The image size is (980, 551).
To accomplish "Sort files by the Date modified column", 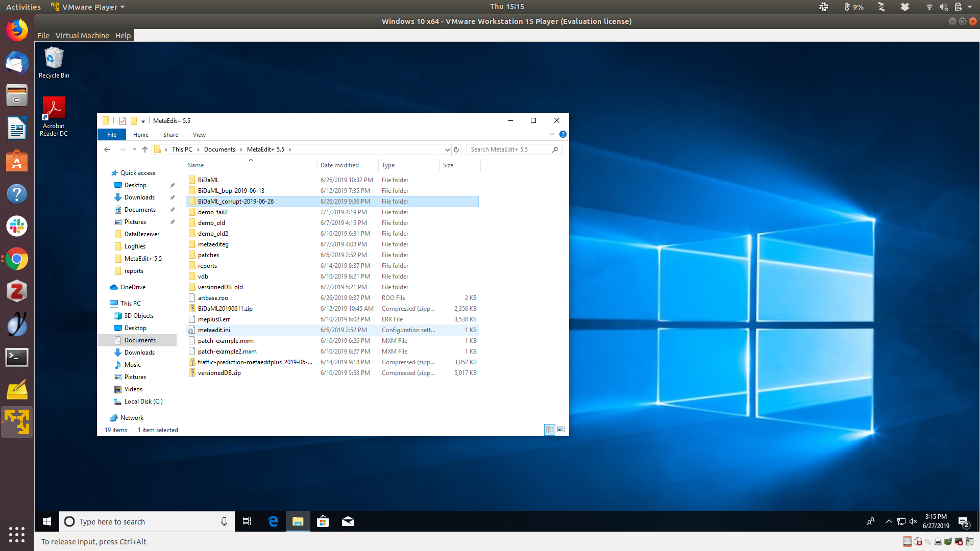I will pos(339,165).
